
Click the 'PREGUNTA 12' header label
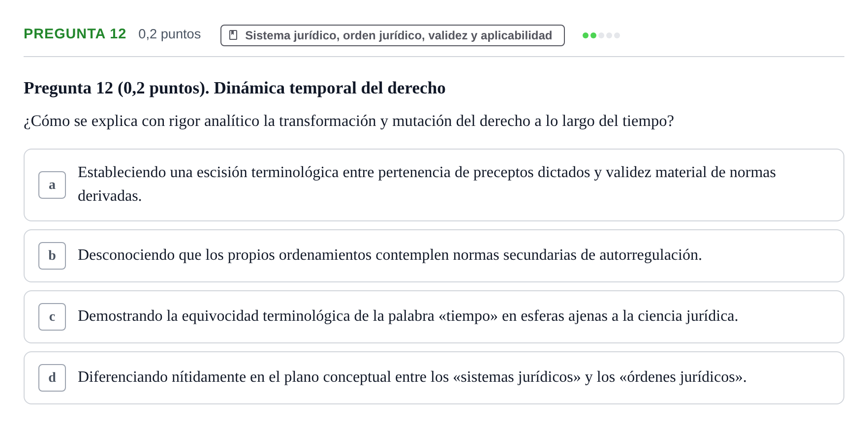(x=75, y=34)
